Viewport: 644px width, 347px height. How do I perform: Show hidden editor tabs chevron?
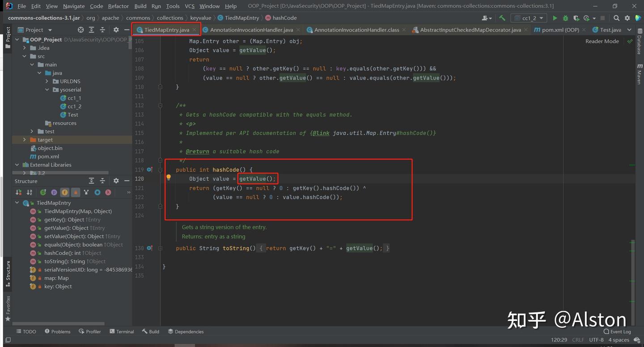629,30
